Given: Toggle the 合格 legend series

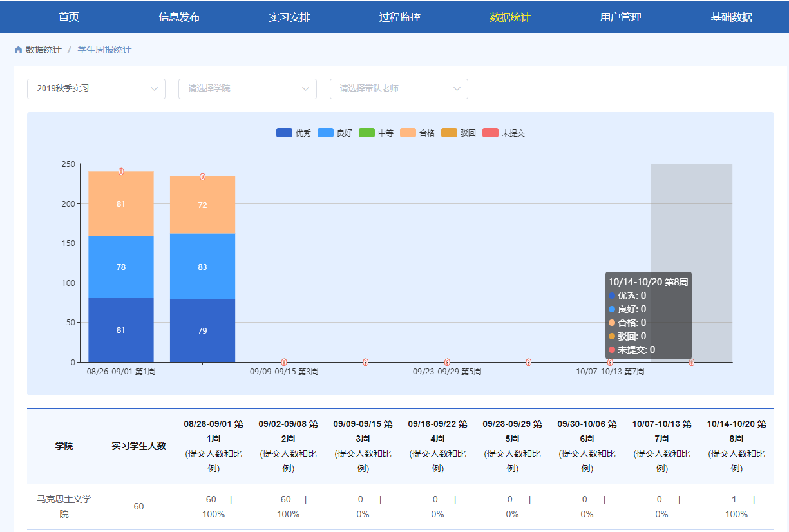Looking at the screenshot, I should (x=417, y=133).
